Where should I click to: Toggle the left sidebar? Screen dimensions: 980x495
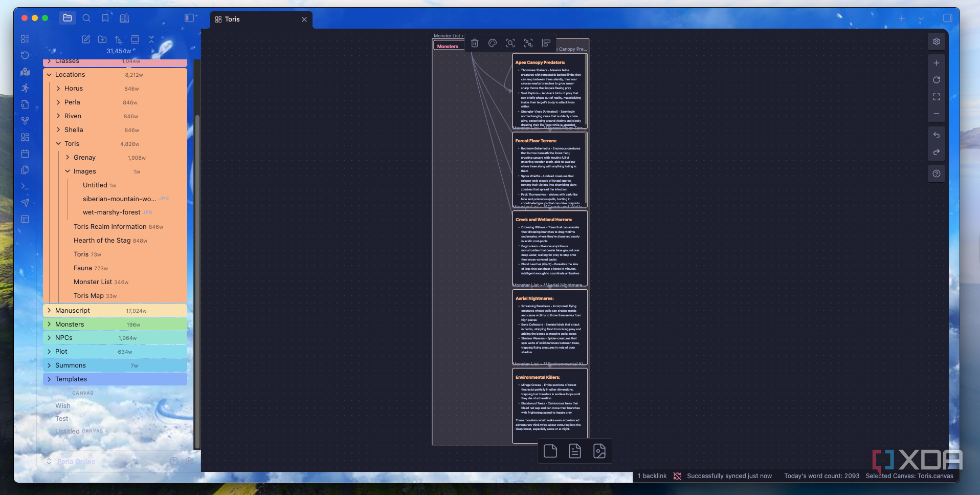[x=189, y=18]
